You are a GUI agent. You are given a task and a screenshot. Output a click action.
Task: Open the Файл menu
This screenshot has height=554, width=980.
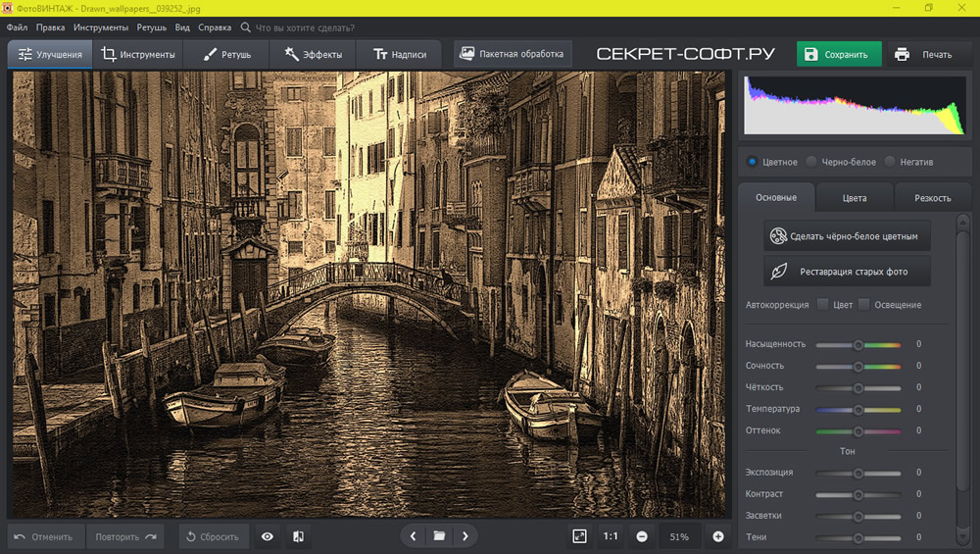[x=17, y=27]
